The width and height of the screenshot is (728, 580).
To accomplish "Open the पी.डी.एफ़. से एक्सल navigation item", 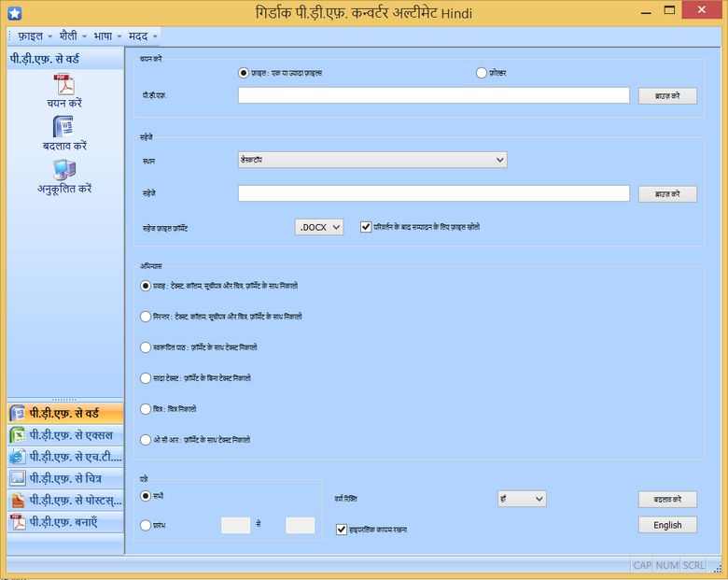I will coord(65,435).
